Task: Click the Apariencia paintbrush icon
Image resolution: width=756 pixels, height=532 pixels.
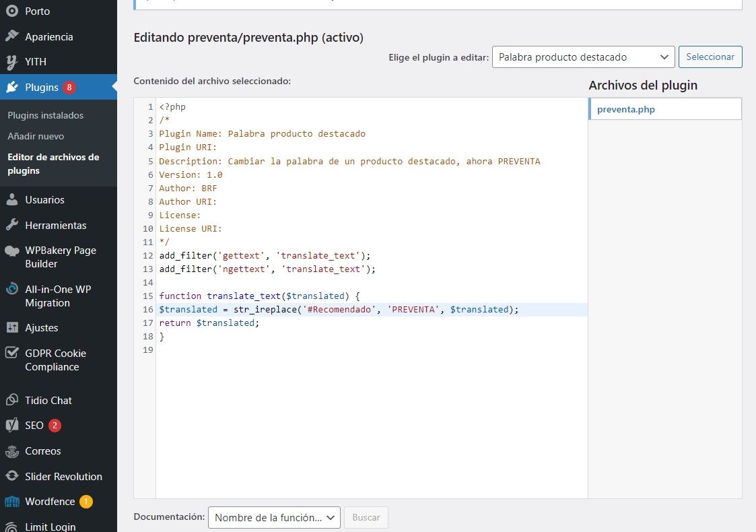Action: pos(12,36)
